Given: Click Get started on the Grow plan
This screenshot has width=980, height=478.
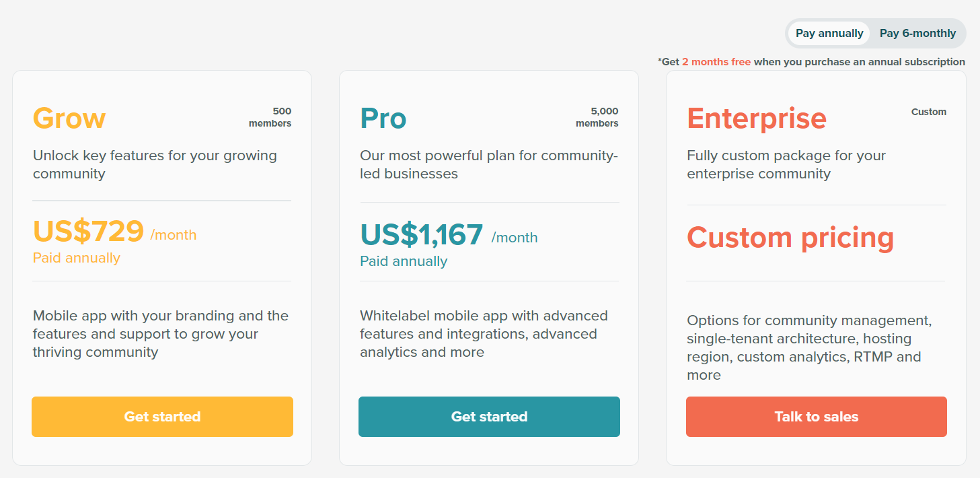Looking at the screenshot, I should 162,417.
